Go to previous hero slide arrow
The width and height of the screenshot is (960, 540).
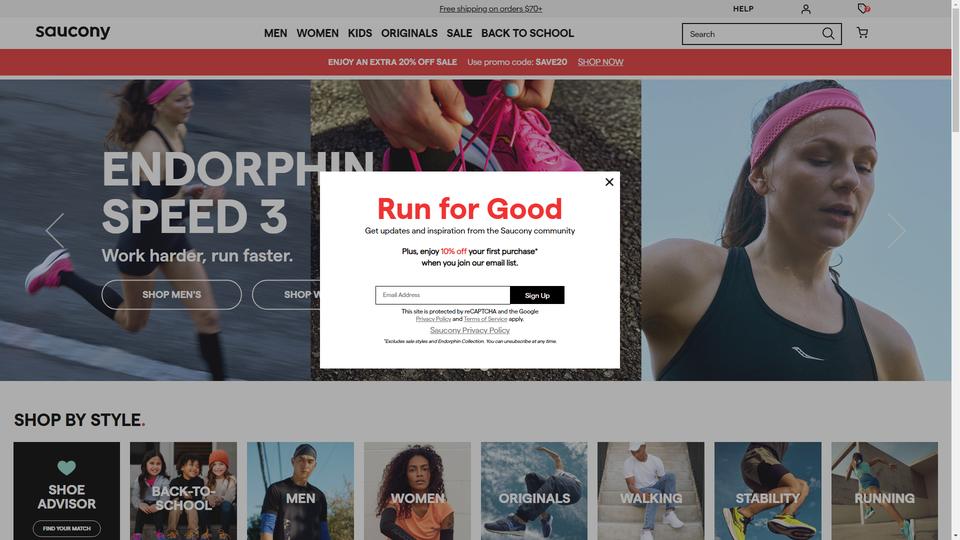pyautogui.click(x=55, y=230)
